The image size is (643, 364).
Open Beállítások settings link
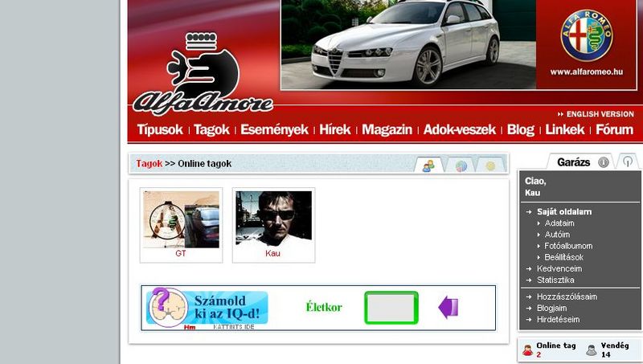pyautogui.click(x=564, y=257)
